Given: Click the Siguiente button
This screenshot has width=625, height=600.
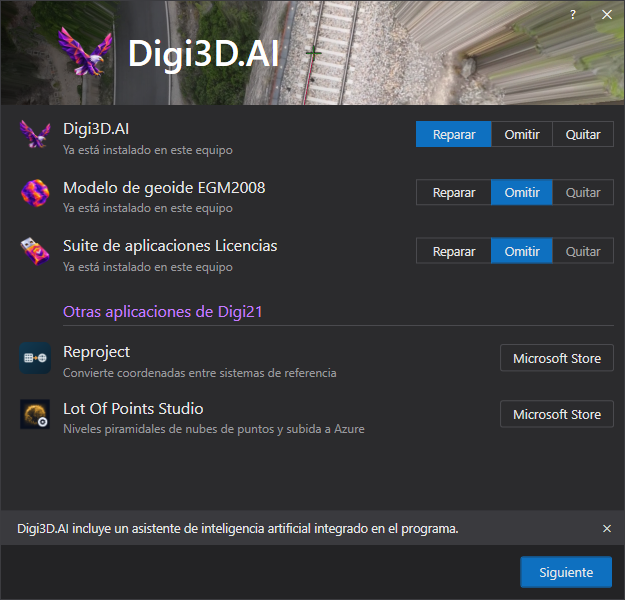Looking at the screenshot, I should (566, 572).
